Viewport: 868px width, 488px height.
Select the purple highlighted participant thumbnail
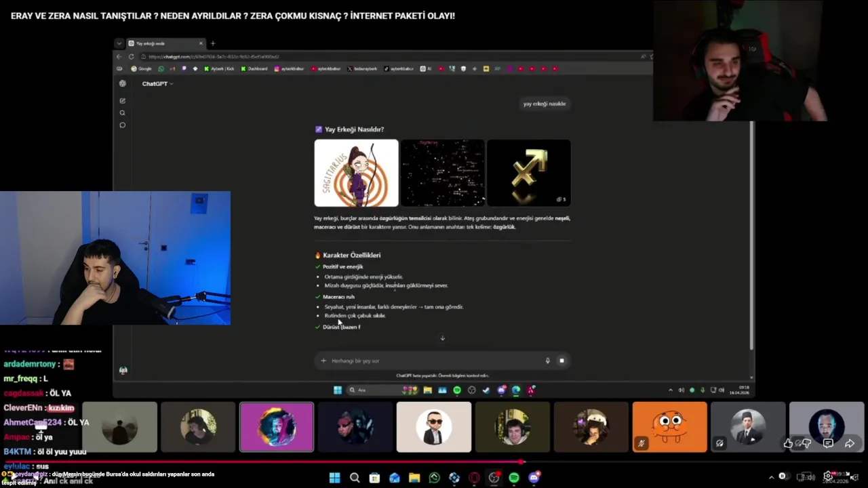(277, 427)
